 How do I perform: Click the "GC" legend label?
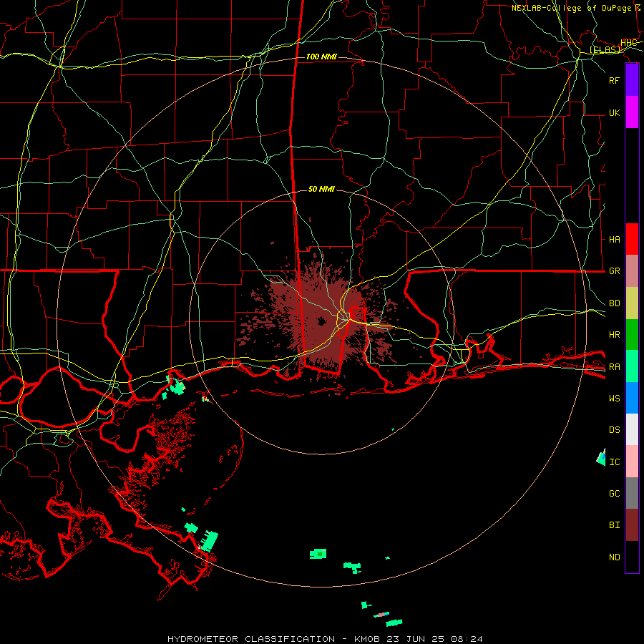(615, 493)
